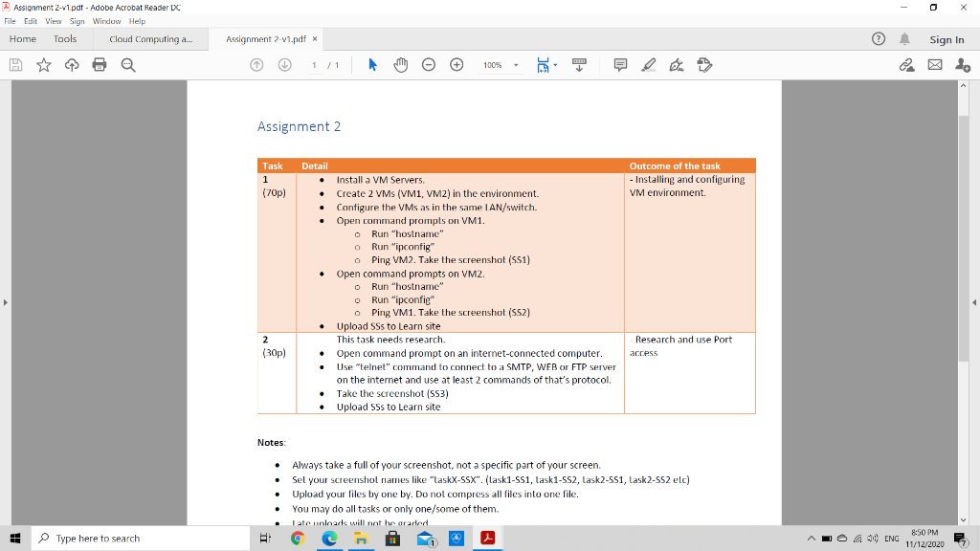
Task: Click the Adobe Acrobat taskbar icon
Action: tap(488, 538)
